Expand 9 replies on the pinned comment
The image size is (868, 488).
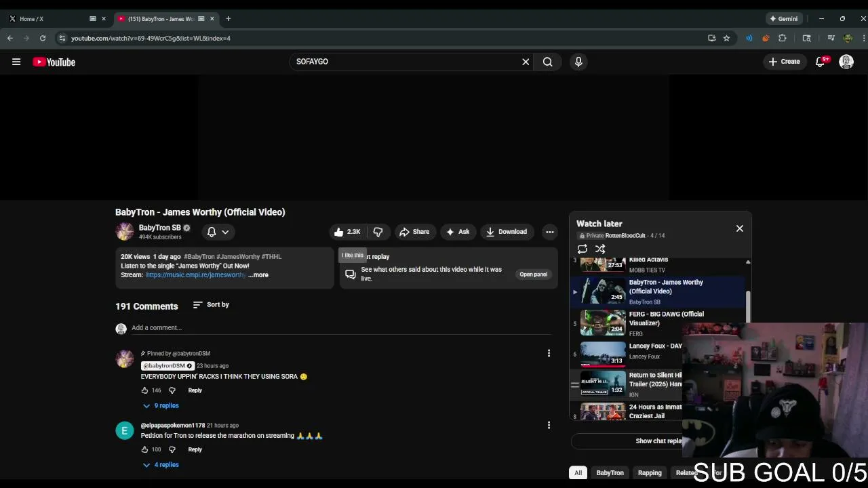pos(161,406)
